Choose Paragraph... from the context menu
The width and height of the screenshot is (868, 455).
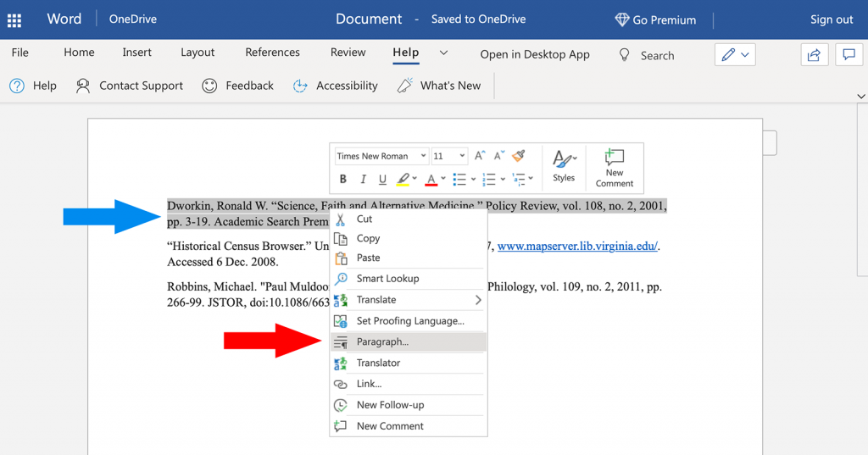coord(382,341)
